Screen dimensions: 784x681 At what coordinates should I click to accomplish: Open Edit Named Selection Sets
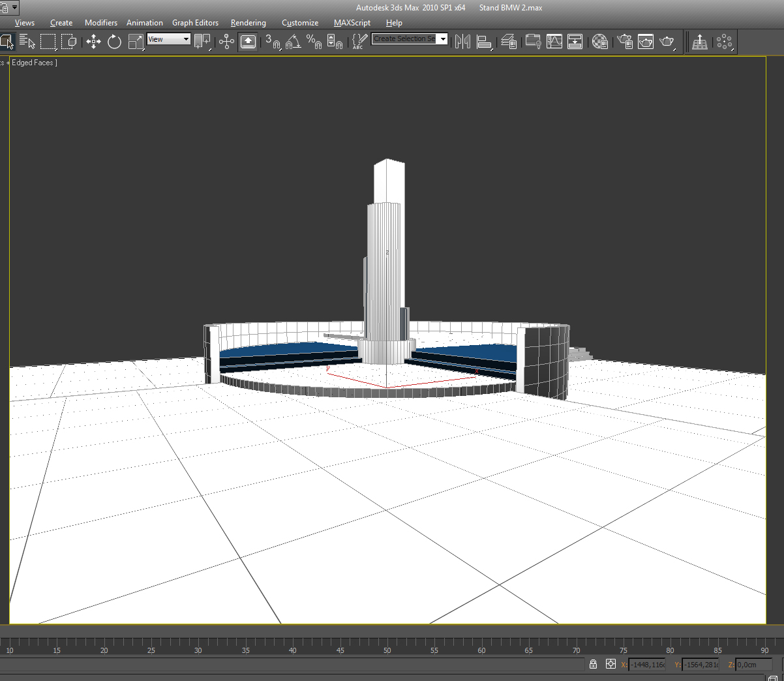tap(360, 42)
